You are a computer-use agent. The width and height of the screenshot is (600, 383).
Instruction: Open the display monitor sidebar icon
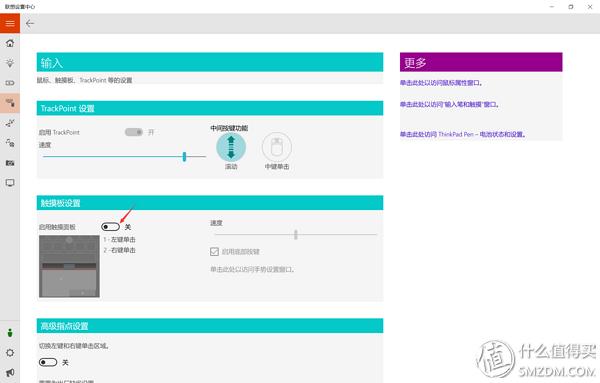tap(10, 183)
